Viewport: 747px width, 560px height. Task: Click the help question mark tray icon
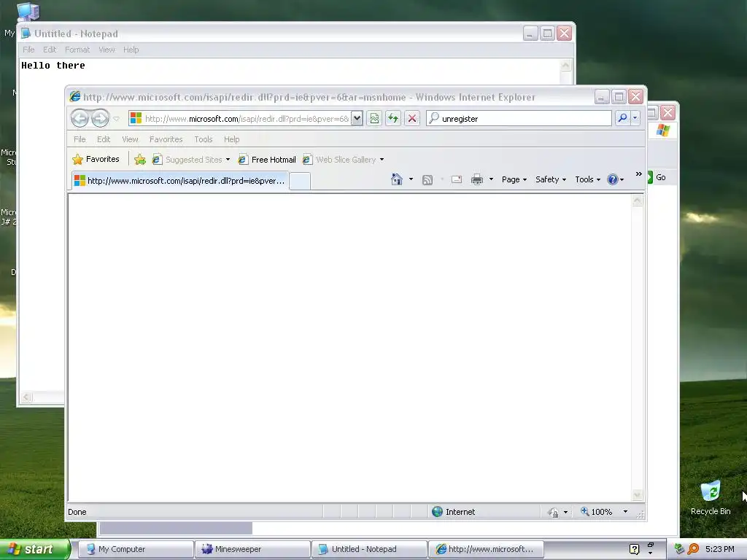(634, 549)
